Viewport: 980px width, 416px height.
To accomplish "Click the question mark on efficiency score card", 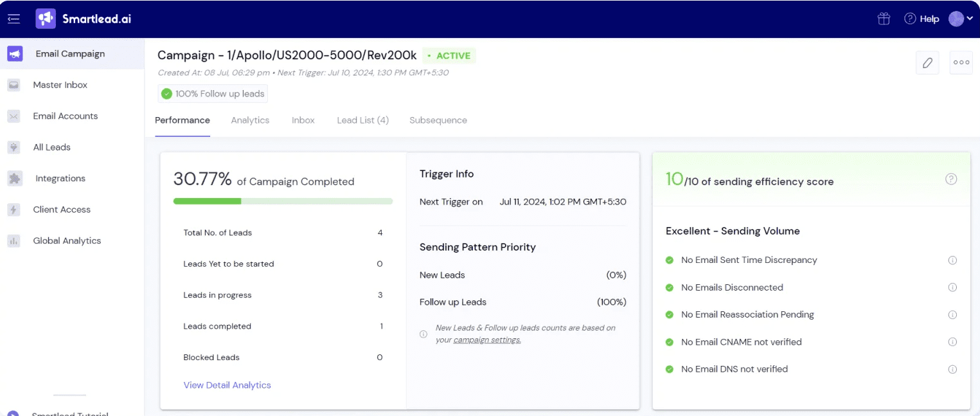I will [x=951, y=179].
